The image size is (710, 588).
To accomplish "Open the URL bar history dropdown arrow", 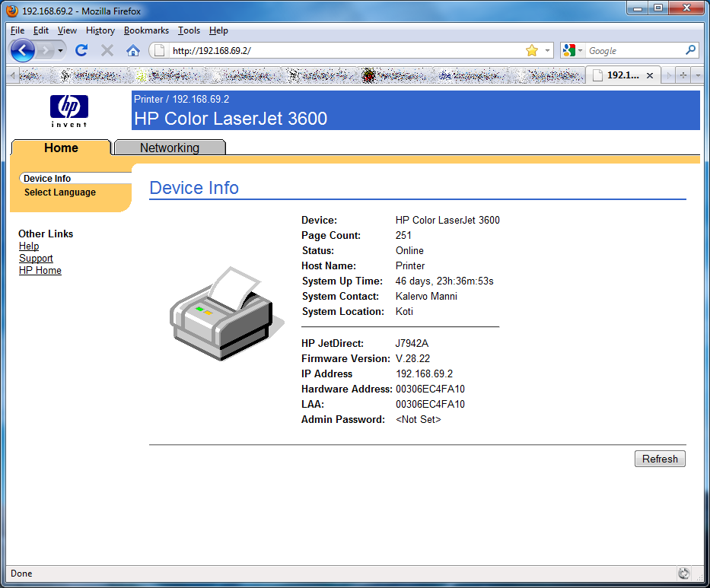I will click(547, 51).
